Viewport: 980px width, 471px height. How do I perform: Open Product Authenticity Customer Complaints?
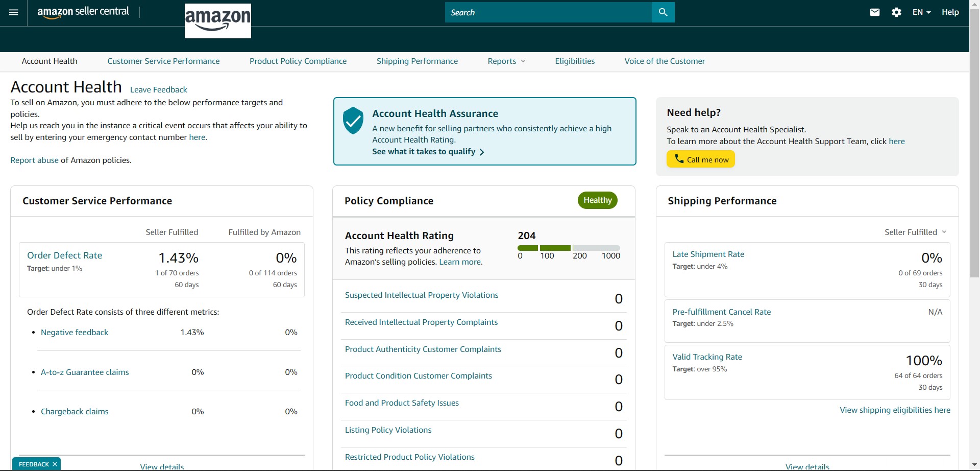point(423,349)
